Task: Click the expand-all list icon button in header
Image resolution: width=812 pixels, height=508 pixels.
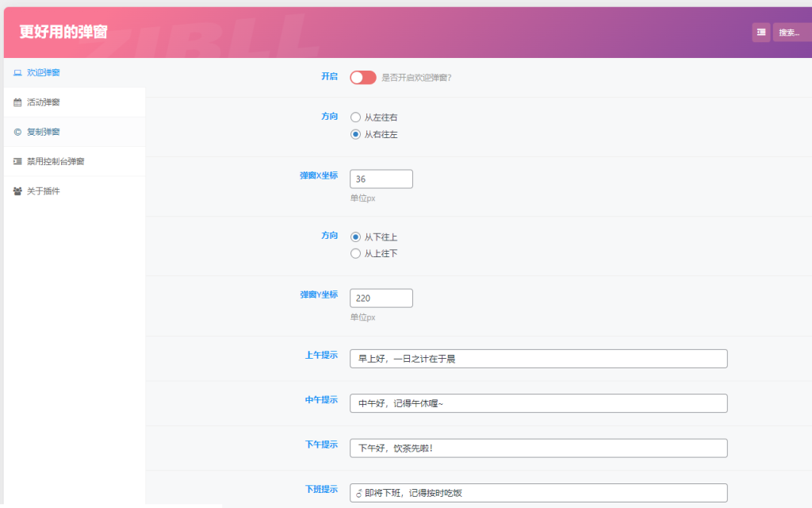Action: pyautogui.click(x=761, y=32)
